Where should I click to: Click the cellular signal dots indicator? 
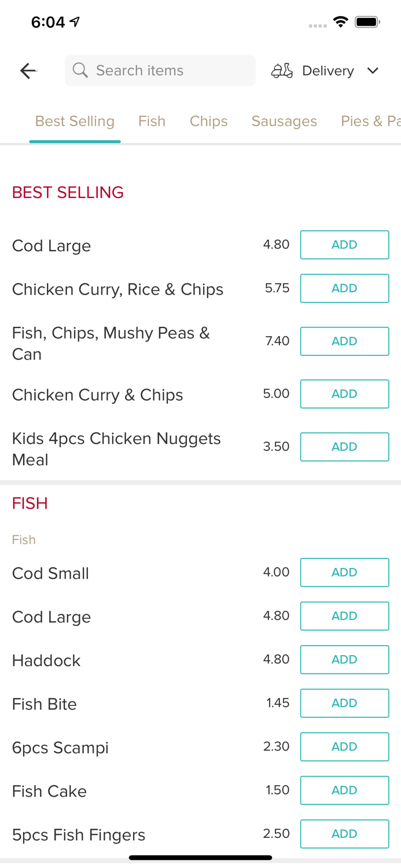(x=318, y=25)
